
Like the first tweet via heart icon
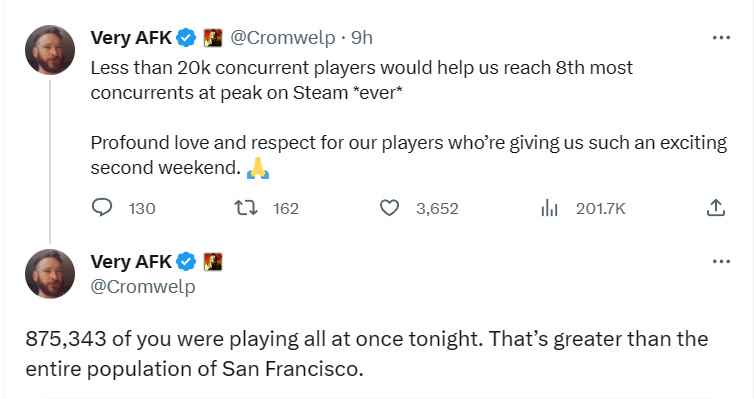pos(389,208)
